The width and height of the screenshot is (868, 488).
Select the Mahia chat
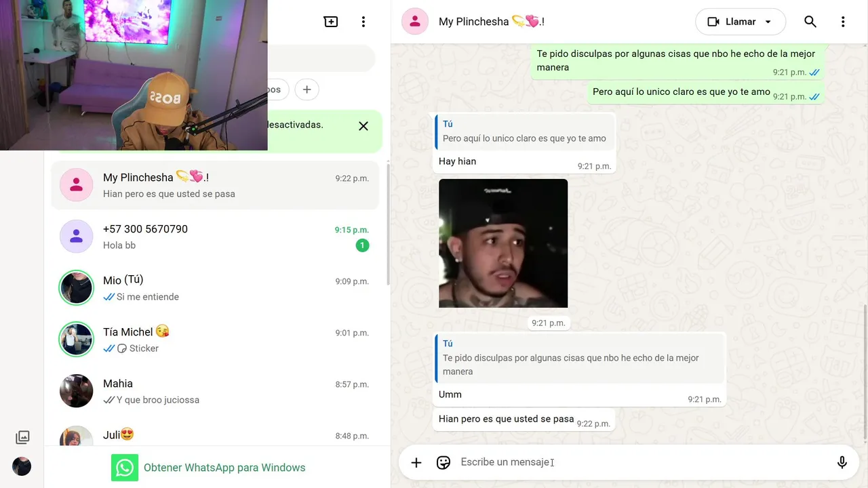click(215, 391)
